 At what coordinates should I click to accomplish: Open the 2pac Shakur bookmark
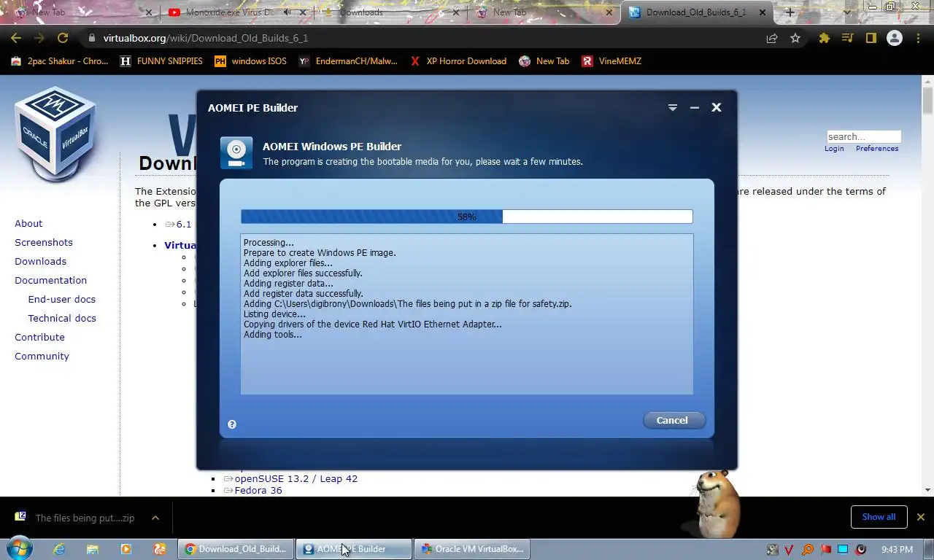pyautogui.click(x=59, y=61)
